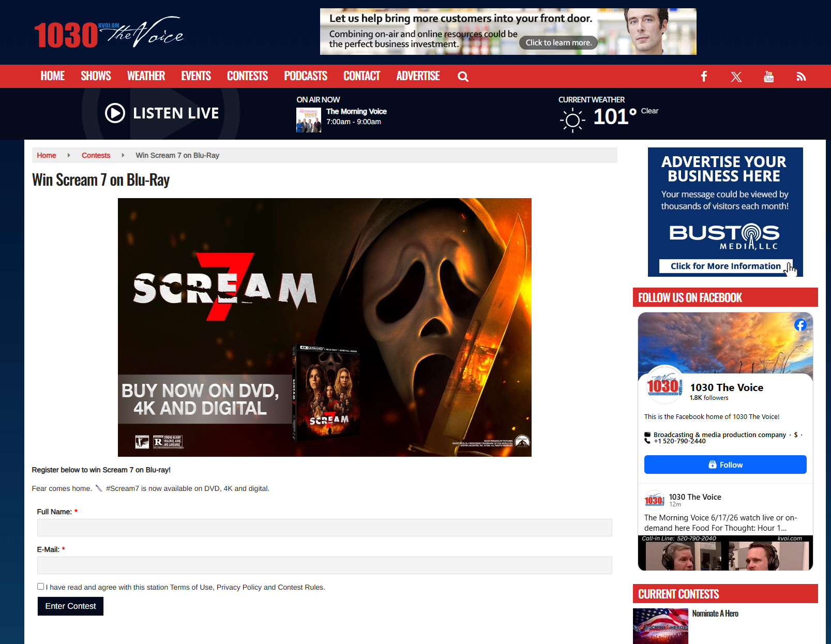Open the Shows menu
This screenshot has width=831, height=644.
click(96, 76)
